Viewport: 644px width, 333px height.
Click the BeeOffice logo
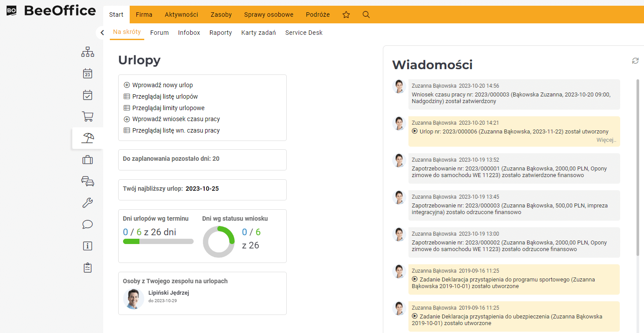pyautogui.click(x=51, y=11)
